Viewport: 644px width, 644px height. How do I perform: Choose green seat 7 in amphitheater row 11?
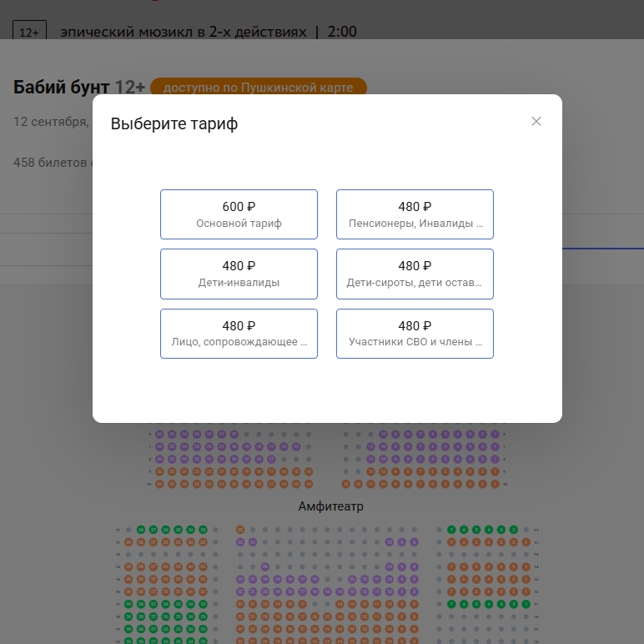tap(451, 530)
